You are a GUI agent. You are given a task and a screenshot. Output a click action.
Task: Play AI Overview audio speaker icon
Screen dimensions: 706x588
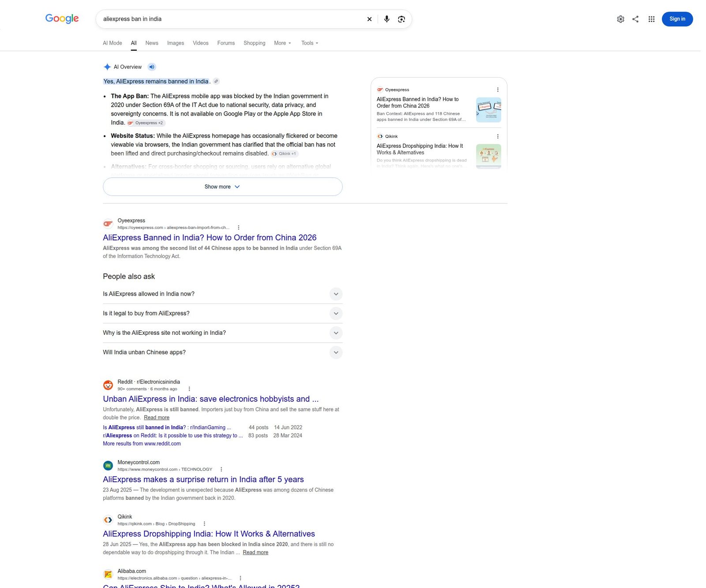(152, 67)
